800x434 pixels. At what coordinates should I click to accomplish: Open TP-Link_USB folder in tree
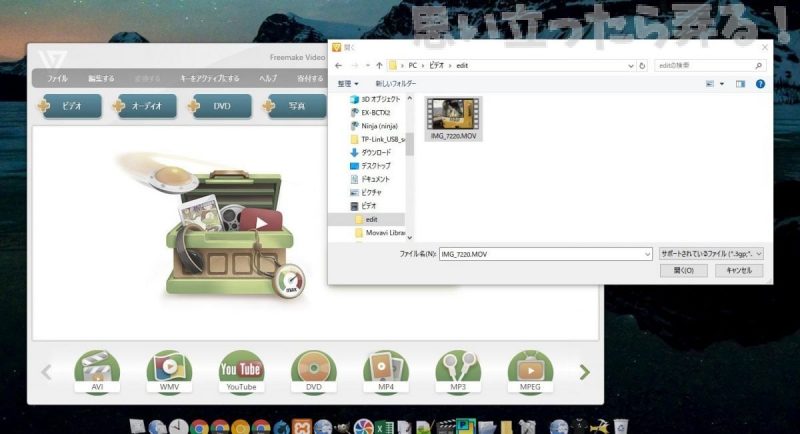pyautogui.click(x=378, y=139)
